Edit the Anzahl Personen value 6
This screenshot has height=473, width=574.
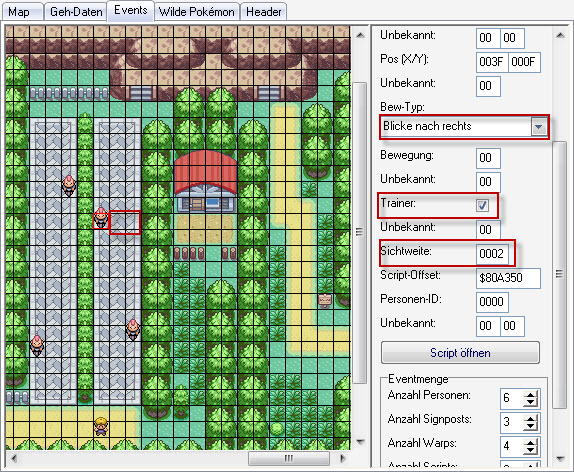click(512, 398)
